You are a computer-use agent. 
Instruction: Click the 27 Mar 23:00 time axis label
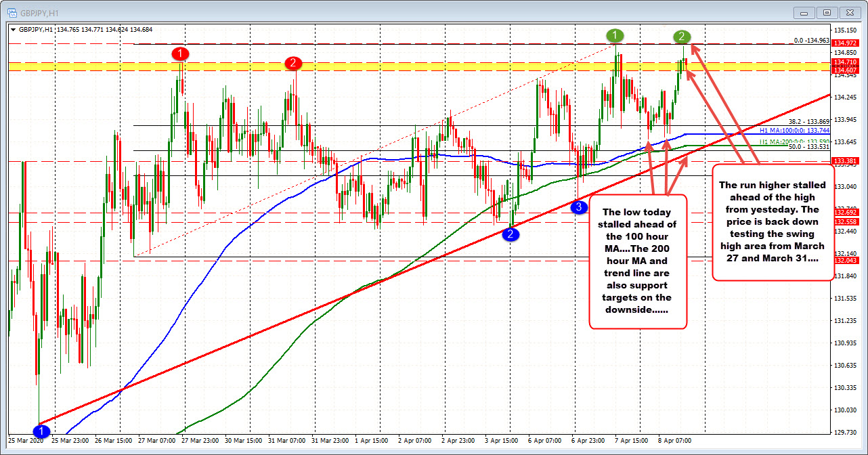coord(200,440)
